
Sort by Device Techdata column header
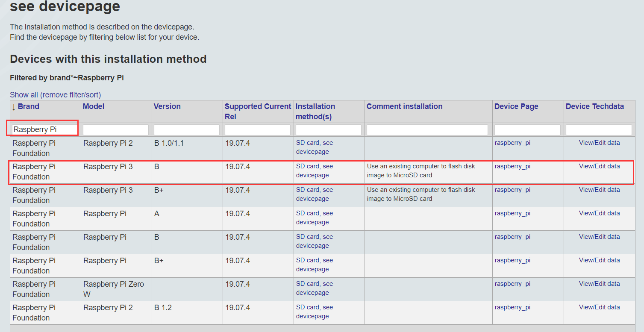pyautogui.click(x=595, y=106)
